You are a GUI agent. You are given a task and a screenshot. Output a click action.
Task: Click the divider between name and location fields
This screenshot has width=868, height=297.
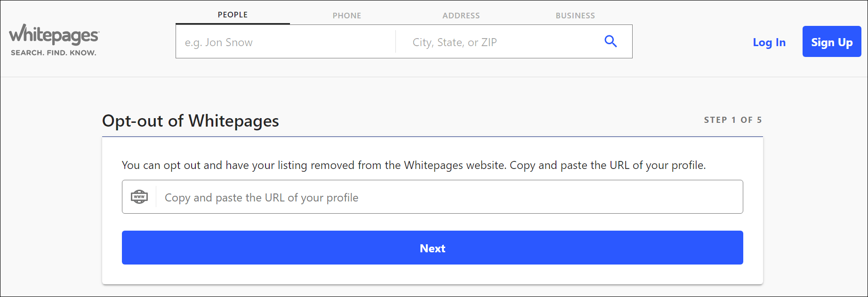tap(395, 42)
